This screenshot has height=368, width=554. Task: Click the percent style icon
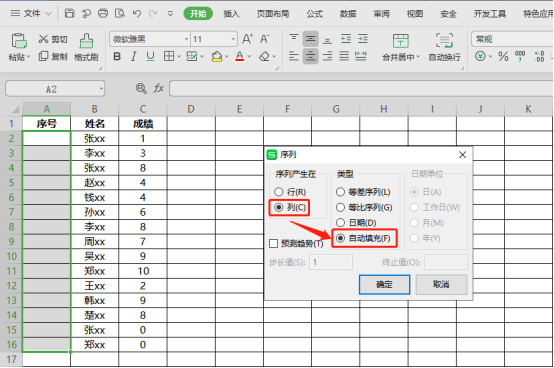tap(503, 56)
